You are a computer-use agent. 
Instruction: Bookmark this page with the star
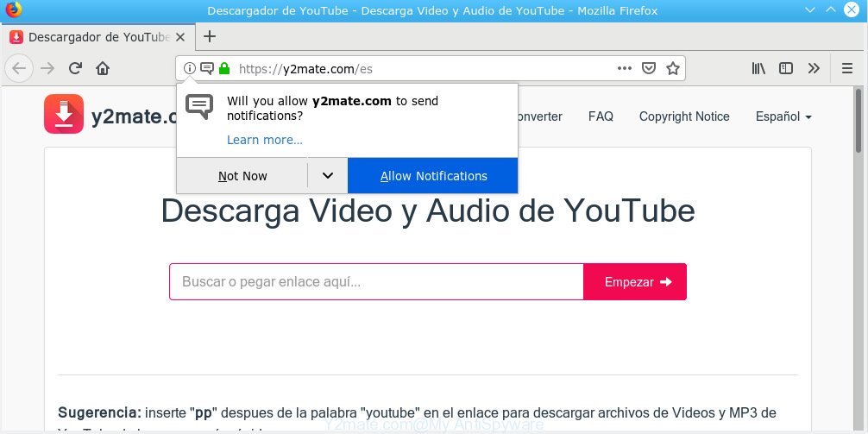(673, 68)
